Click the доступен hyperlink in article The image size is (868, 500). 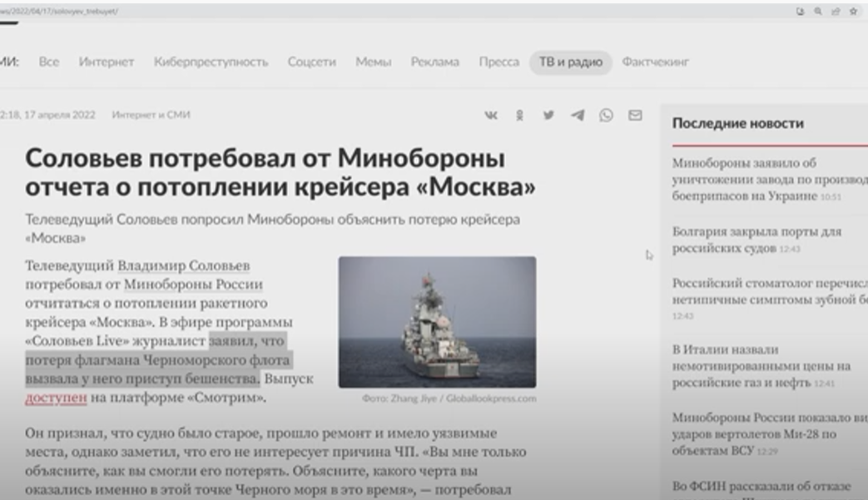click(x=56, y=398)
